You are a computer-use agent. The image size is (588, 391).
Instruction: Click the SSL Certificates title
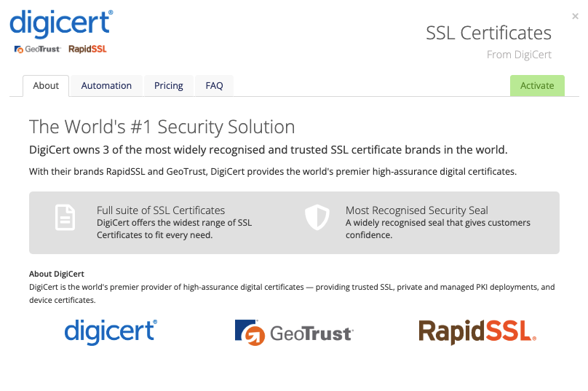click(x=488, y=33)
